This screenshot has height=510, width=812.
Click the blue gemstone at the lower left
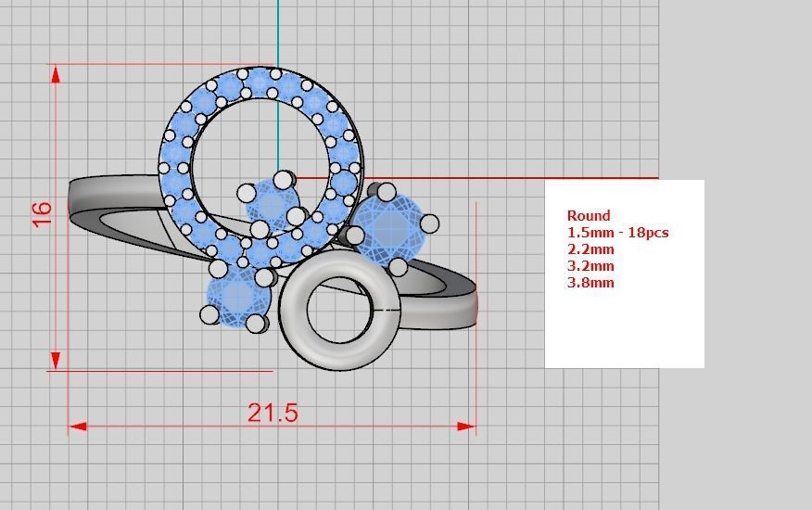coord(238,297)
